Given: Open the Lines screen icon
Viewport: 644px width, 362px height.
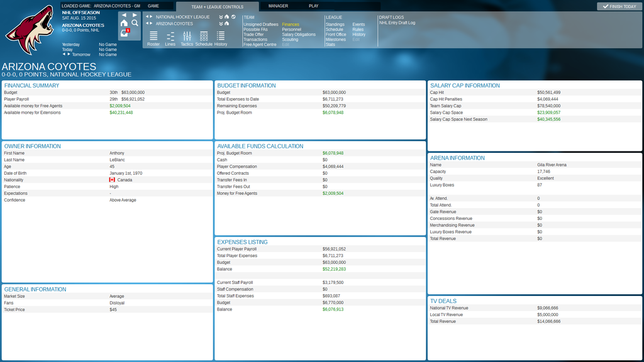Looking at the screenshot, I should (x=170, y=38).
